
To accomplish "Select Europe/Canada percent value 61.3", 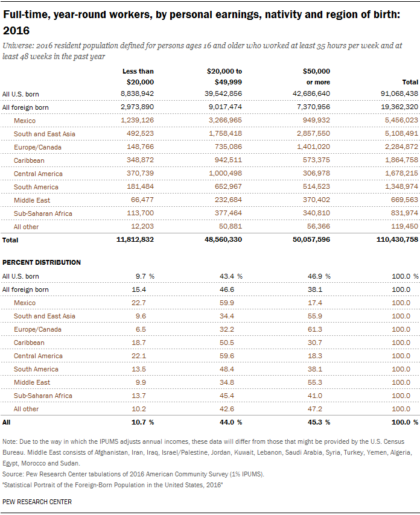I will 315,329.
